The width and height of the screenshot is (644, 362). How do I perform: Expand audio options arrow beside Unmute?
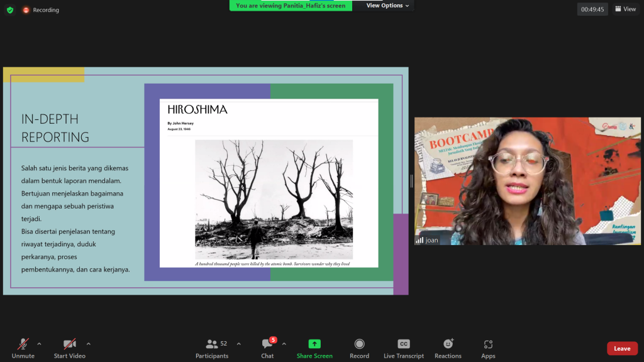39,344
